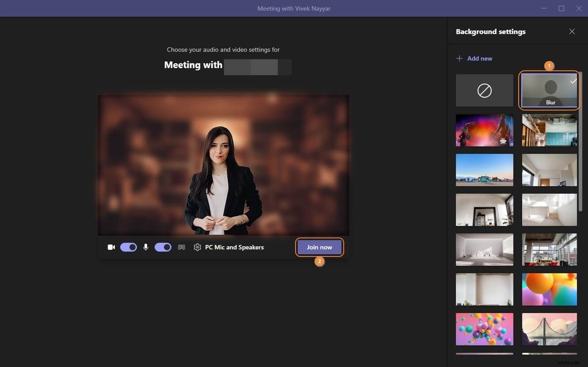The width and height of the screenshot is (588, 367).
Task: Click the plus icon beside Add new
Action: (x=459, y=58)
